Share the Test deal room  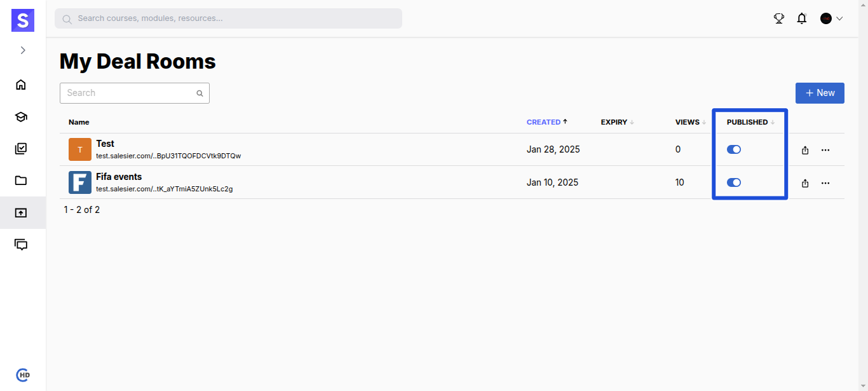point(805,150)
